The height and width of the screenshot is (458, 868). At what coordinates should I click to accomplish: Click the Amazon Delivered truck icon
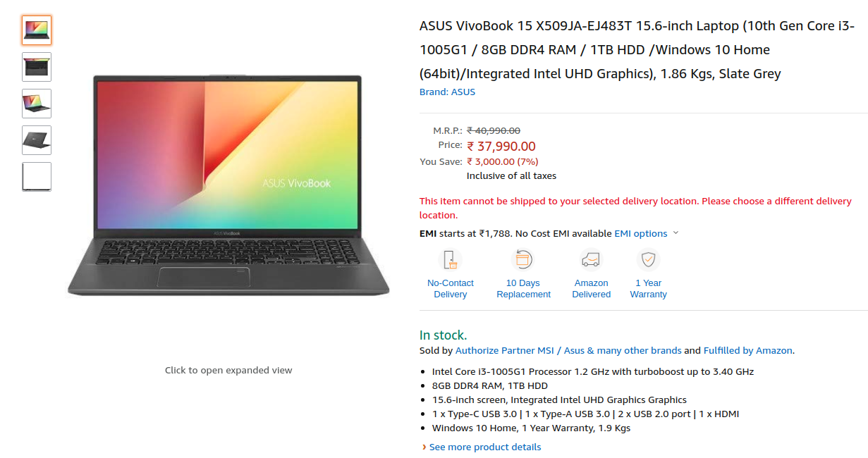tap(591, 260)
